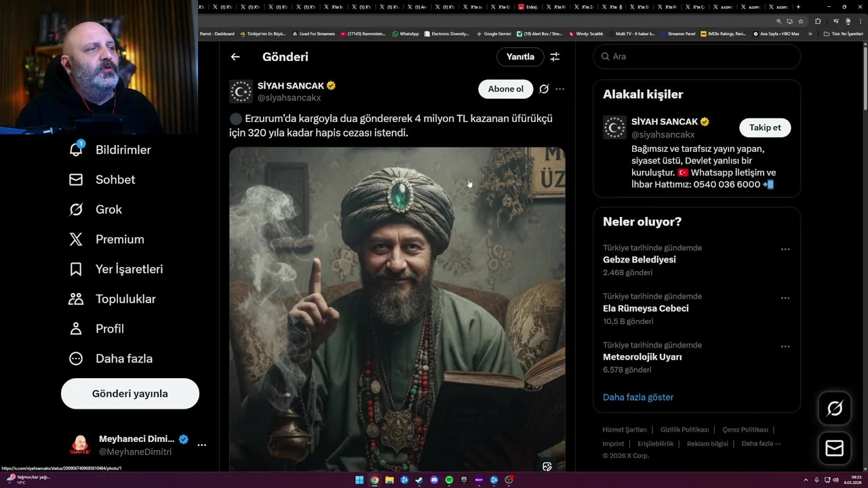Open File Explorer from the taskbar
This screenshot has width=868, height=488.
coord(389,480)
